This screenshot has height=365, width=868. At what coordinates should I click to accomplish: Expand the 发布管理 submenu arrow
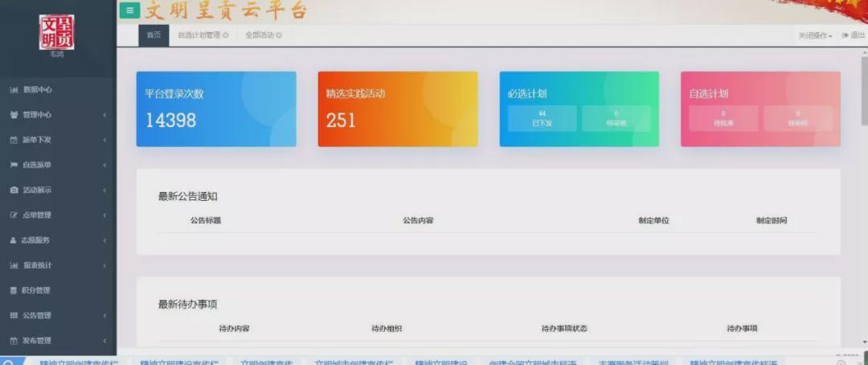[105, 341]
